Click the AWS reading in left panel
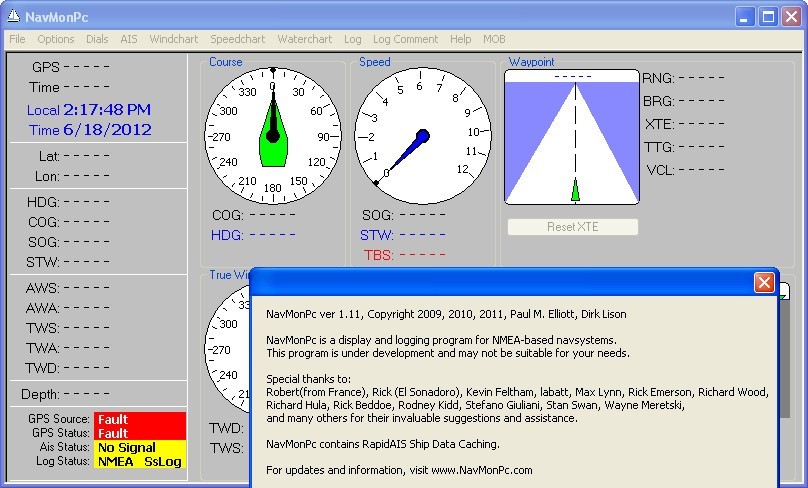 pyautogui.click(x=87, y=288)
